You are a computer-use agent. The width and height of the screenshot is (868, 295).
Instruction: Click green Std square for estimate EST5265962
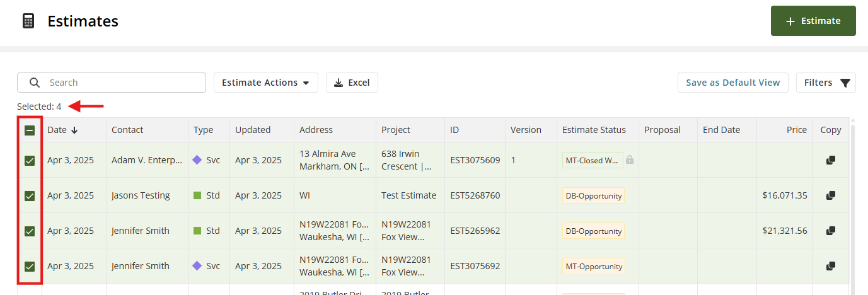[197, 231]
